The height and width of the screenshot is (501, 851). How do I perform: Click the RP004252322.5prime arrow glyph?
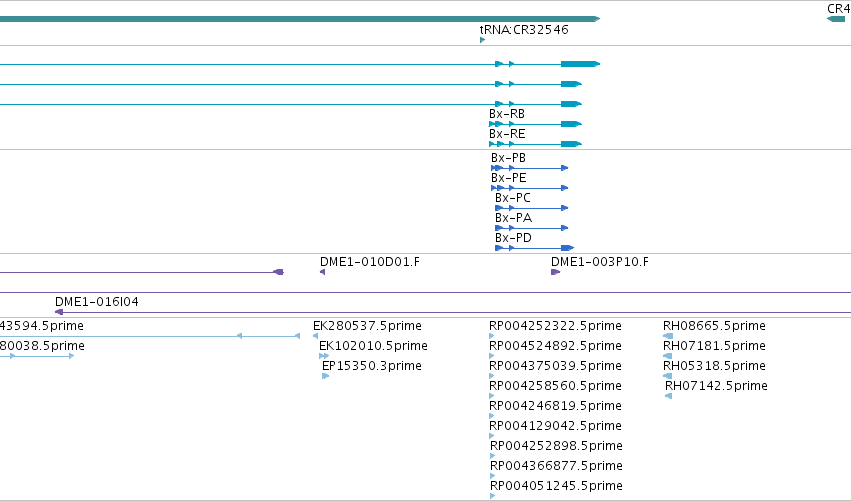coord(492,336)
